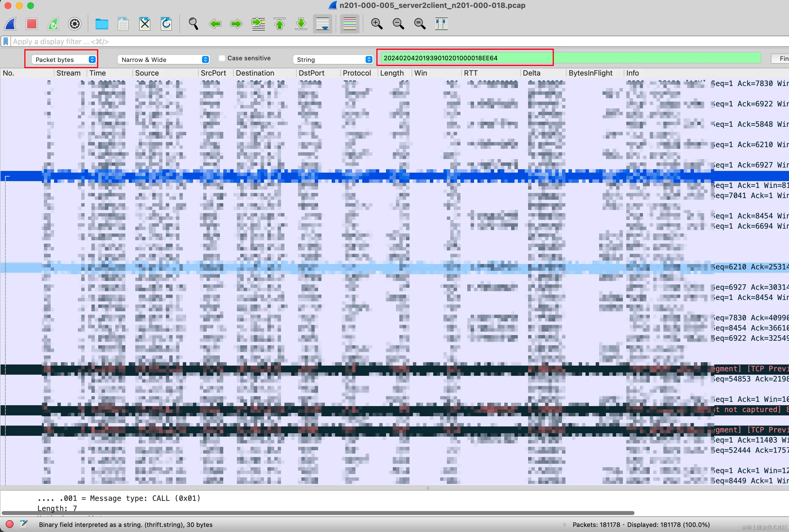Toggle packet colorization rules icon

[350, 24]
